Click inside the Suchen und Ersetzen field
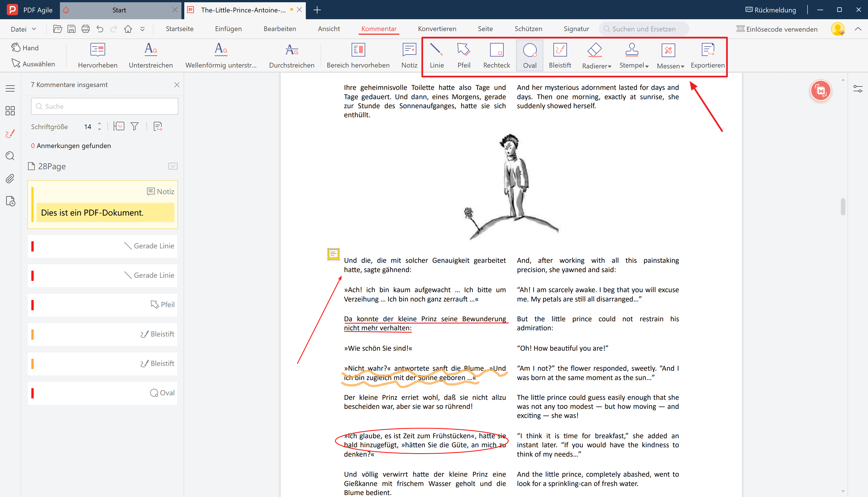The width and height of the screenshot is (868, 497). (x=645, y=29)
